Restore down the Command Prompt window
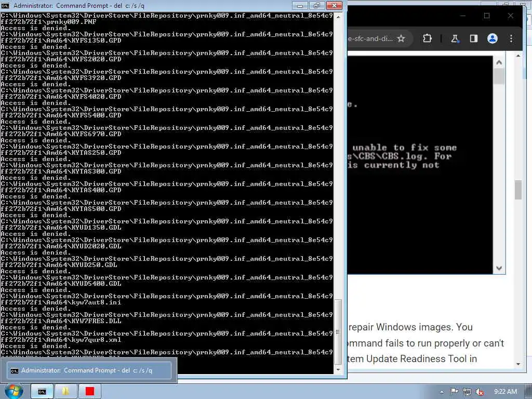532x399 pixels. (316, 5)
